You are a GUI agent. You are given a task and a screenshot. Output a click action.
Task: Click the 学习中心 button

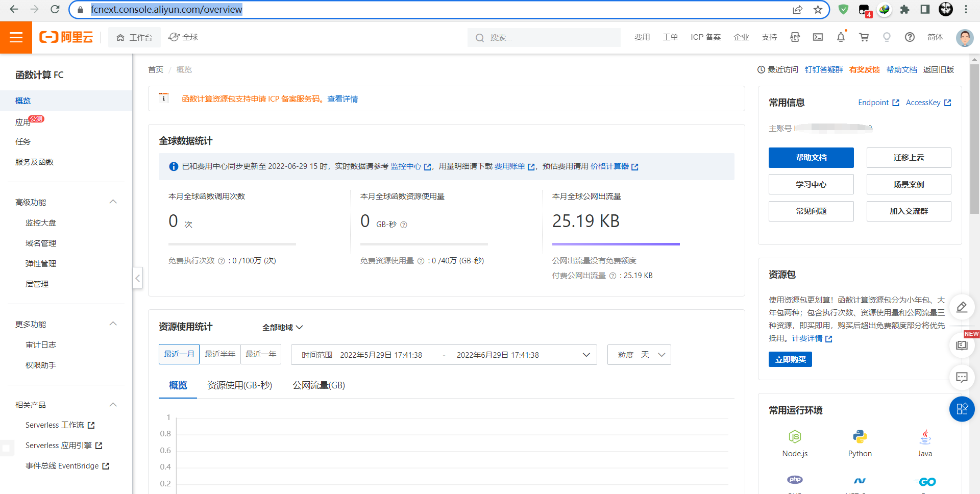811,184
